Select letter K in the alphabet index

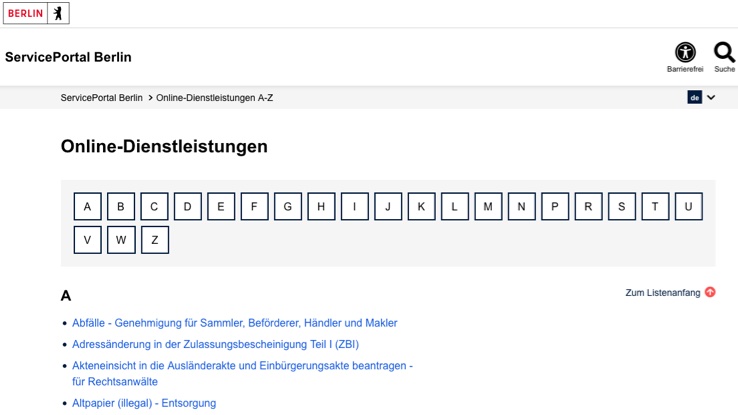[x=421, y=207]
